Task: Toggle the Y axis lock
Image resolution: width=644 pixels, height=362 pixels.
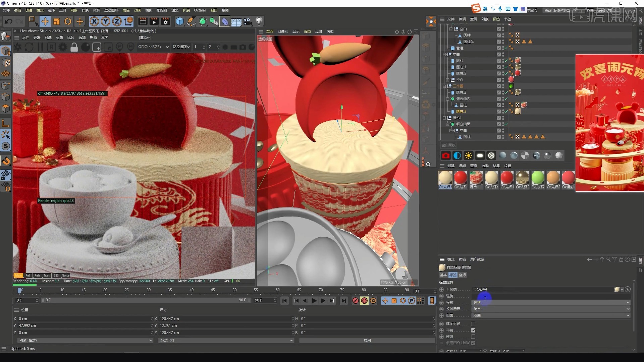Action: click(x=106, y=21)
